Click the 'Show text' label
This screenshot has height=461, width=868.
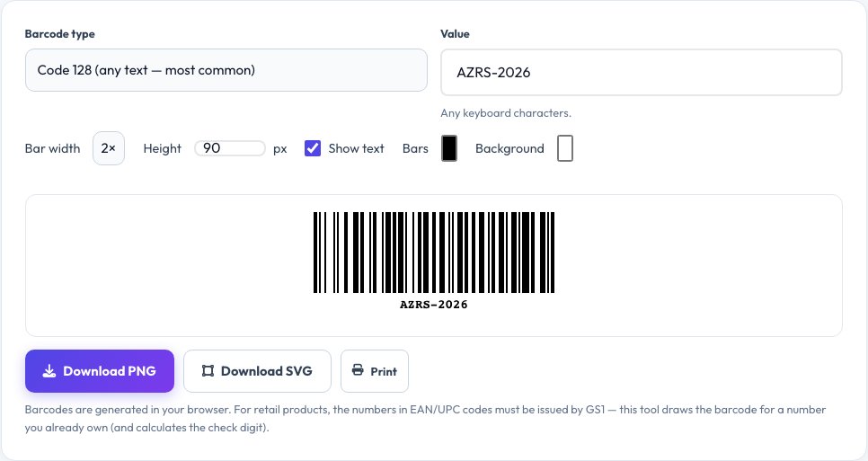pos(356,148)
